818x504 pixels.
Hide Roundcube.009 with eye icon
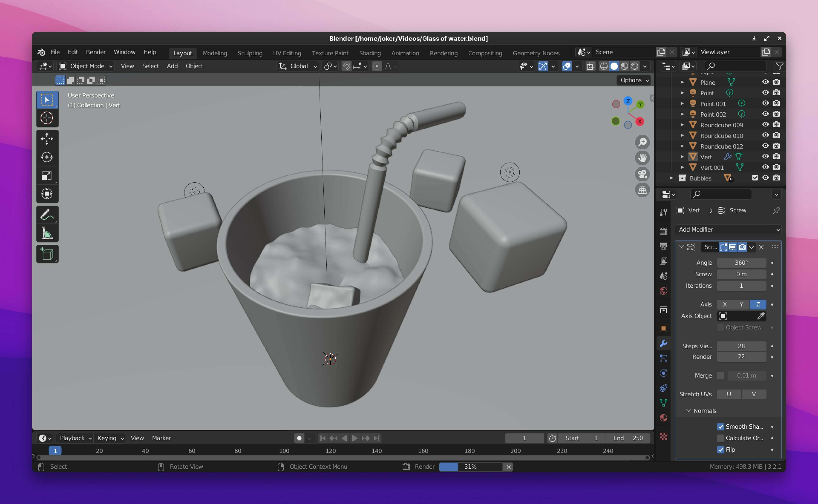coord(765,125)
